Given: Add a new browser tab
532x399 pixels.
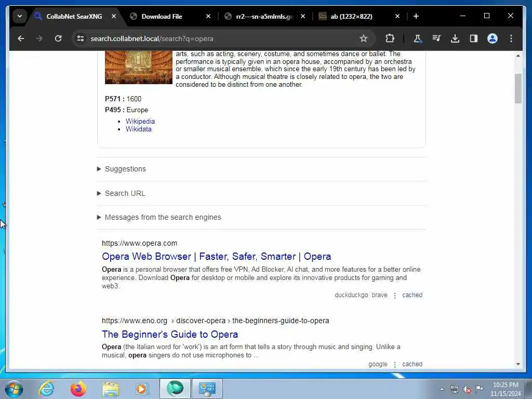Looking at the screenshot, I should [416, 16].
